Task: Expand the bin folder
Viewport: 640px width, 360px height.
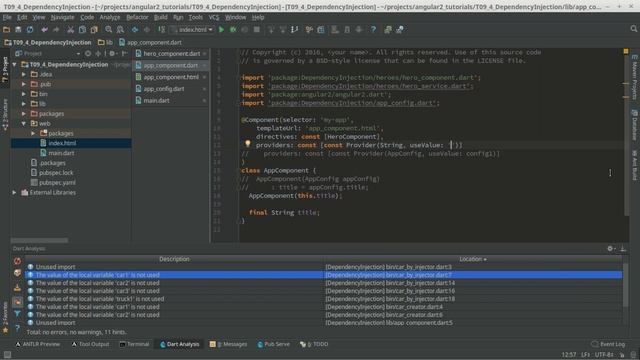Action: [24, 94]
